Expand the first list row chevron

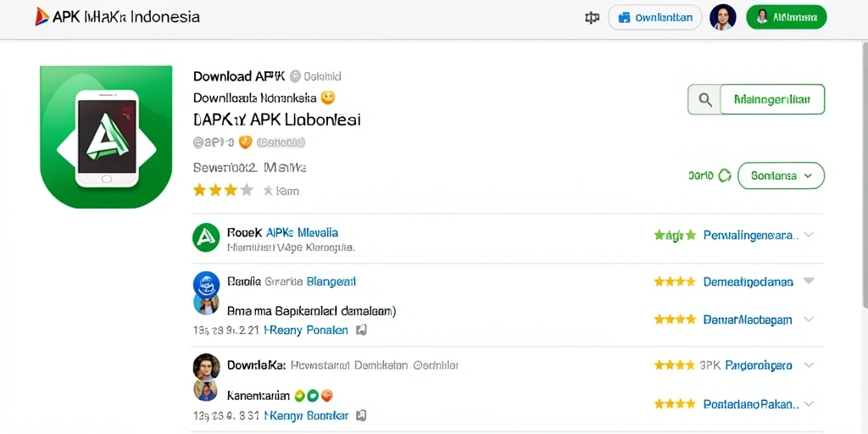(809, 235)
